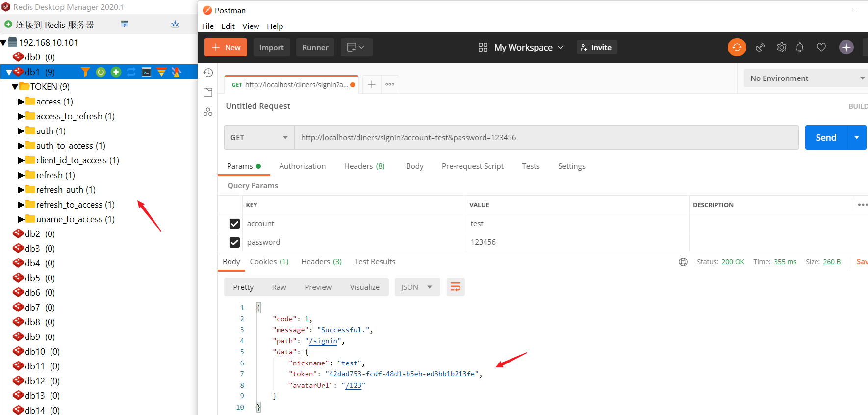868x415 pixels.
Task: Open Postman settings gear icon
Action: (x=781, y=47)
